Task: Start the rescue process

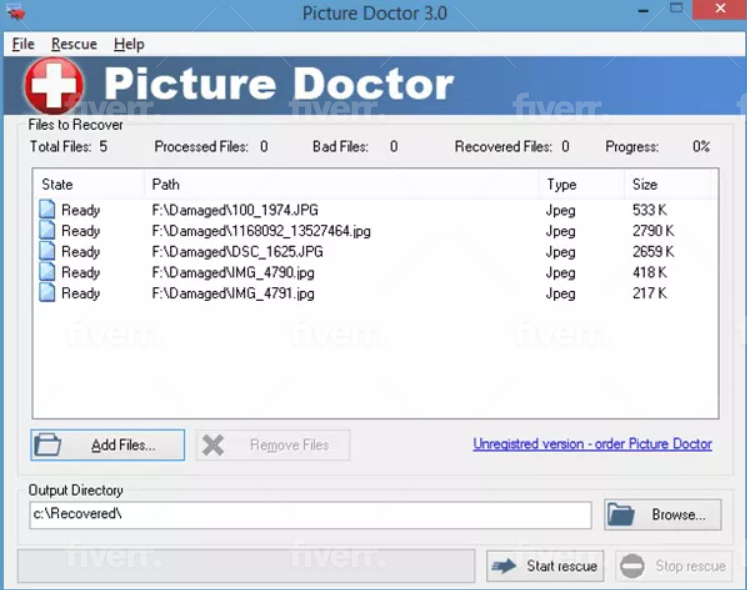Action: 545,566
